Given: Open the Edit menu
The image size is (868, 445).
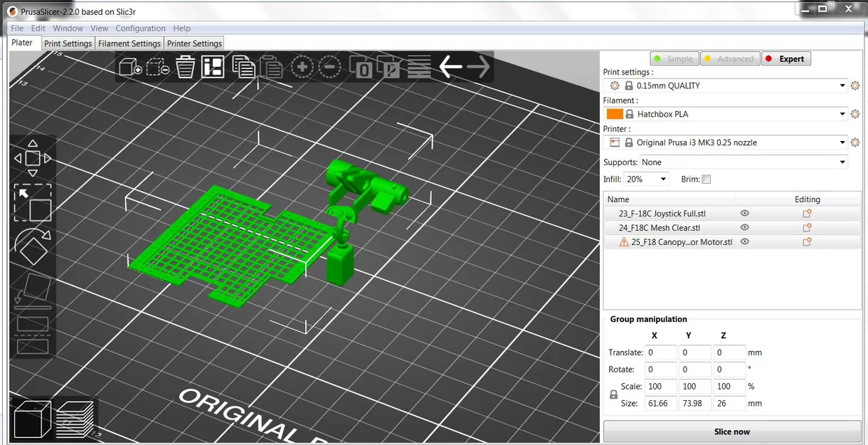Looking at the screenshot, I should (38, 28).
